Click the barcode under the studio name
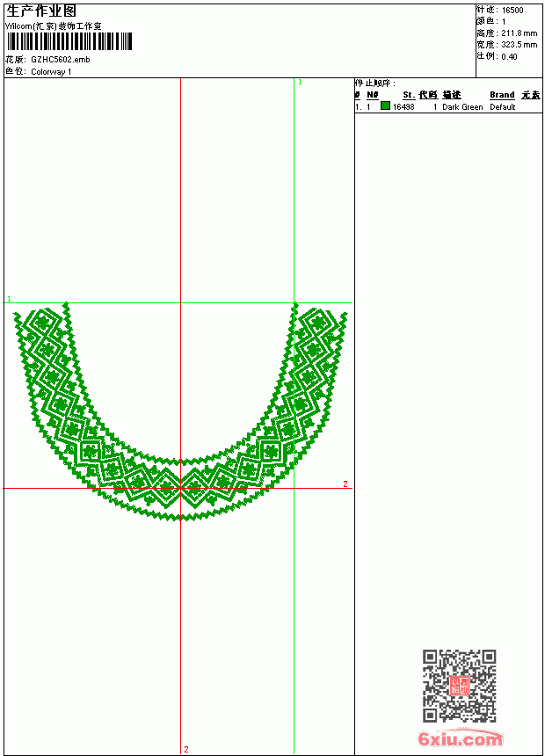 (69, 41)
